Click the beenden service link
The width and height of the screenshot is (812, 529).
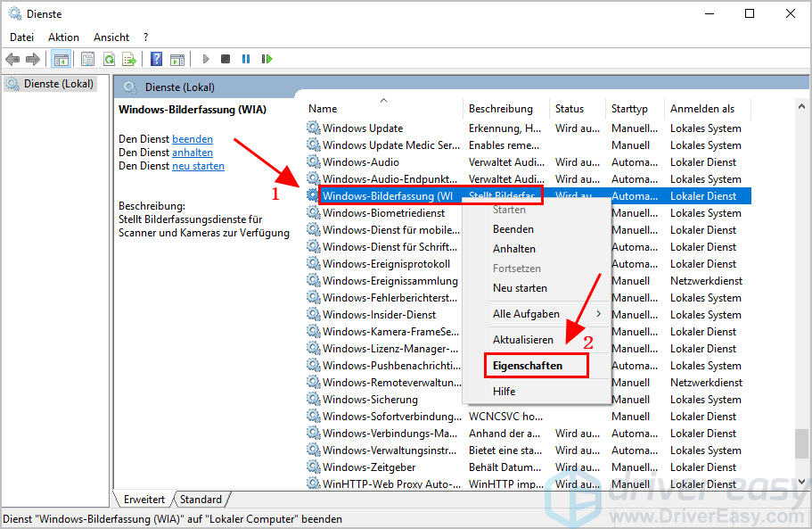point(193,139)
